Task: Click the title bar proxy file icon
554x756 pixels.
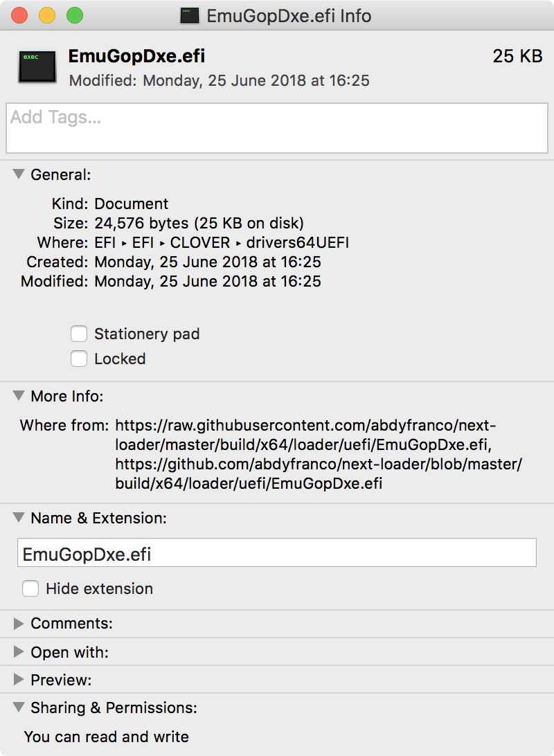Action: click(190, 16)
